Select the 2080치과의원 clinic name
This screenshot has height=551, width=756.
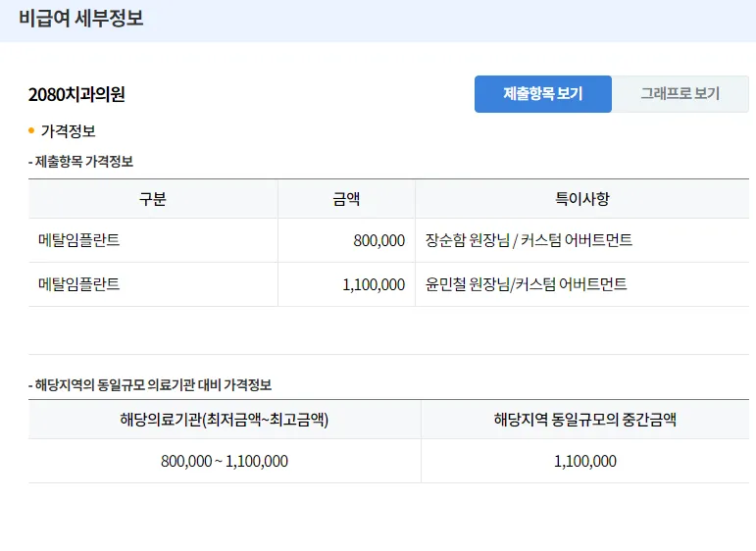tap(76, 94)
